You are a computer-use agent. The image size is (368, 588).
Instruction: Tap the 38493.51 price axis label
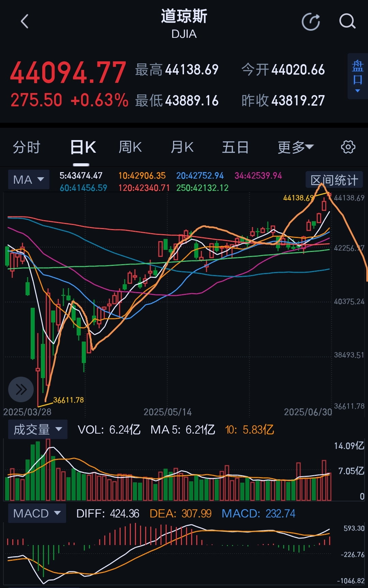pos(349,355)
